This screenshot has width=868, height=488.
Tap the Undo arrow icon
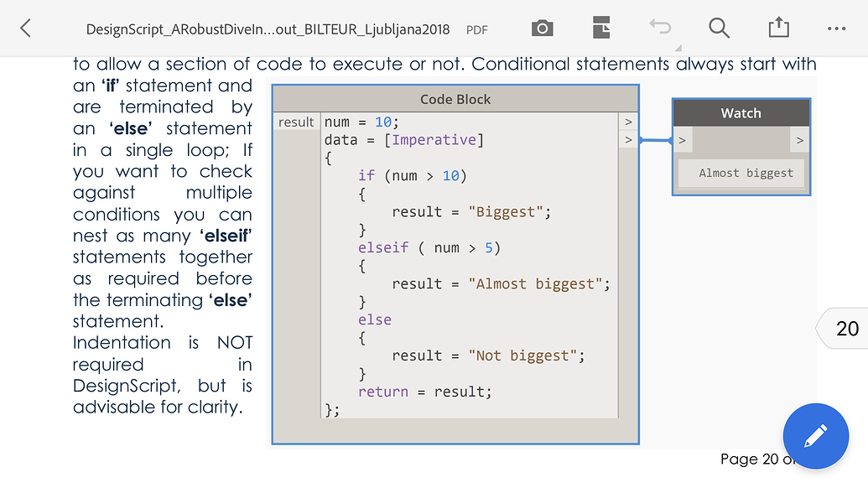660,26
